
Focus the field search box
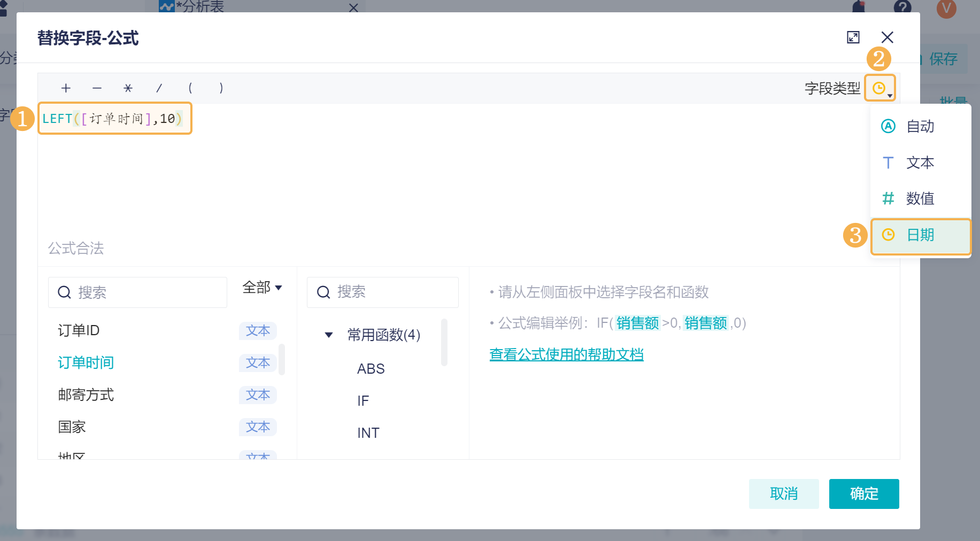coord(137,292)
